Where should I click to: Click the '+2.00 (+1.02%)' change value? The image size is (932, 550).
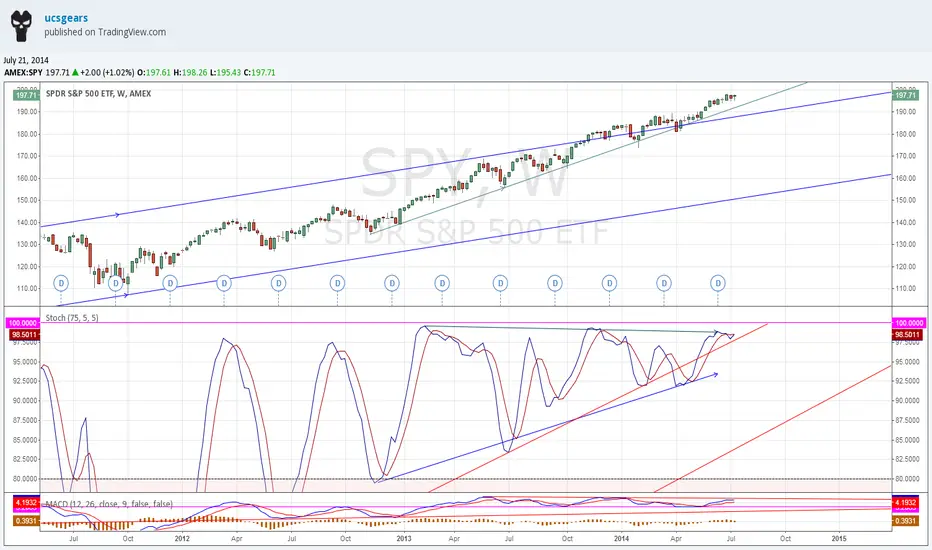pos(107,73)
